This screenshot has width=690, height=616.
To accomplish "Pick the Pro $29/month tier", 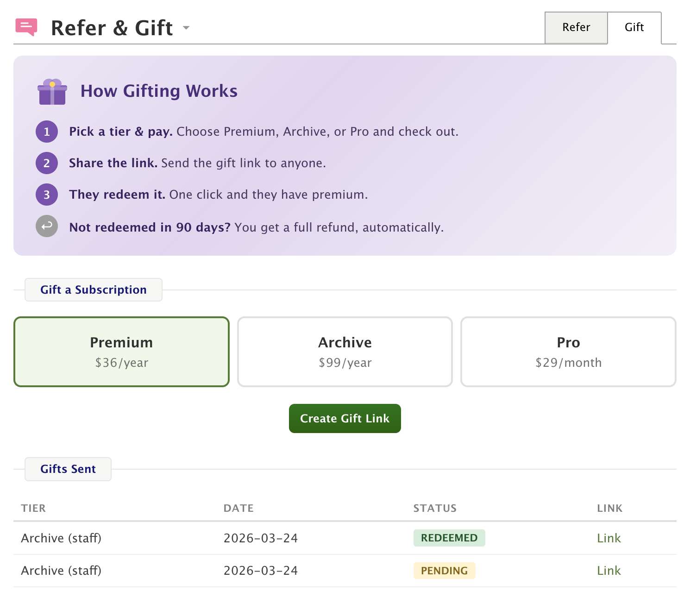I will 568,352.
